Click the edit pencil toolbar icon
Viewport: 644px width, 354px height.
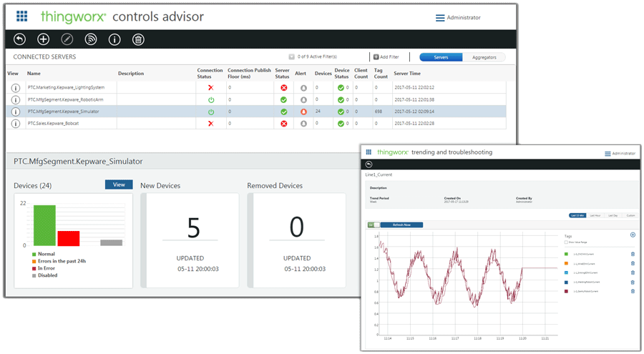(x=67, y=39)
